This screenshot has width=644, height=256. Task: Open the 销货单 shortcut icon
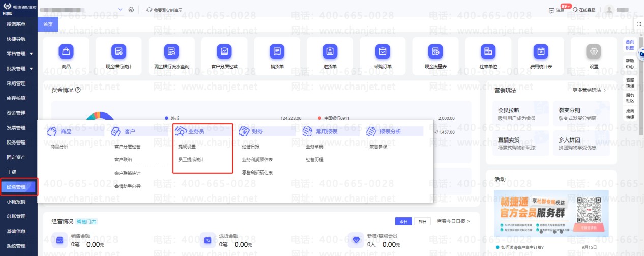277,51
